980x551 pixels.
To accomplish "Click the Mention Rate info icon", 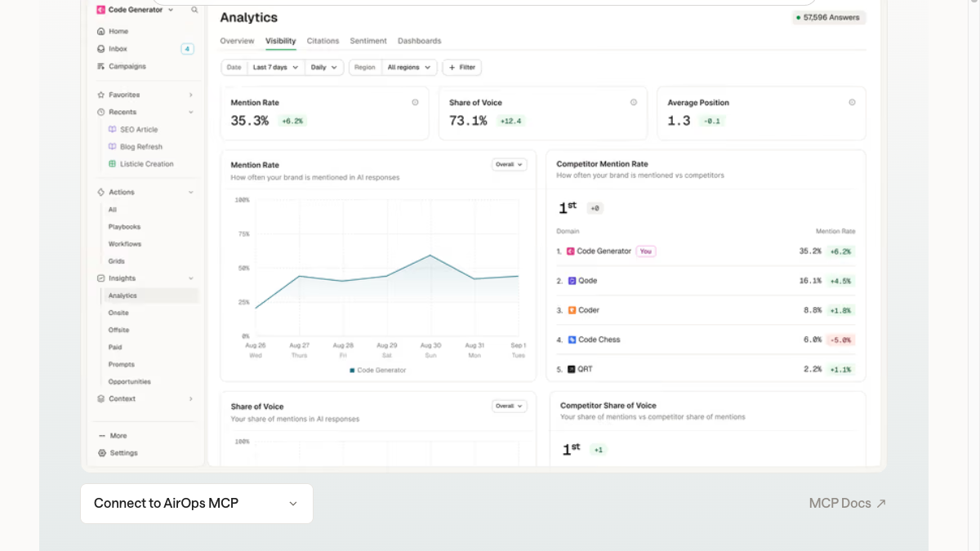I will point(415,103).
